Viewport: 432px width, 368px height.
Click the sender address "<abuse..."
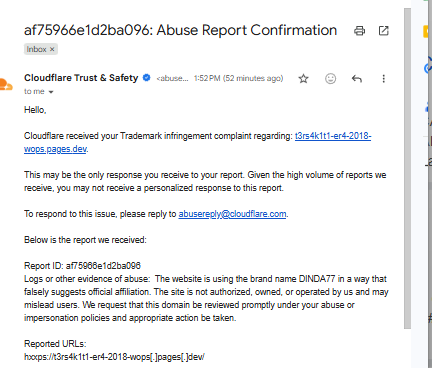[x=172, y=78]
